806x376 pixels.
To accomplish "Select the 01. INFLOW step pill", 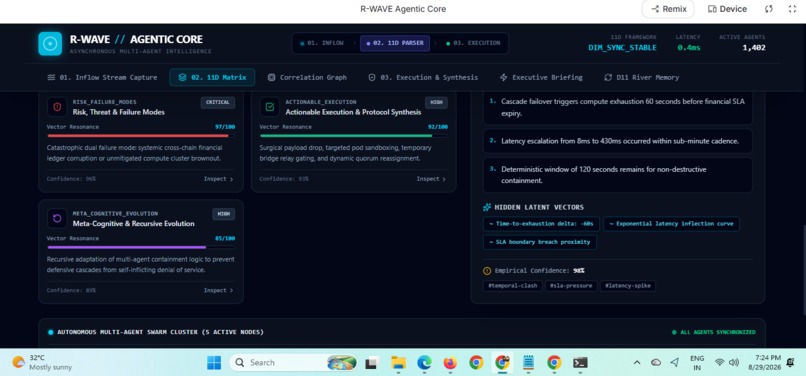I will click(322, 43).
